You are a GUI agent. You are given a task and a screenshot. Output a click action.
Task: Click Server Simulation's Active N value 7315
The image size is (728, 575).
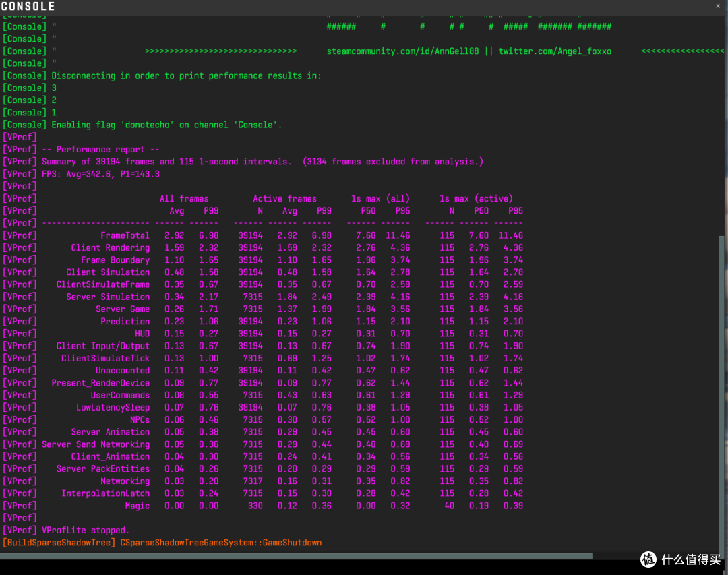click(x=253, y=297)
